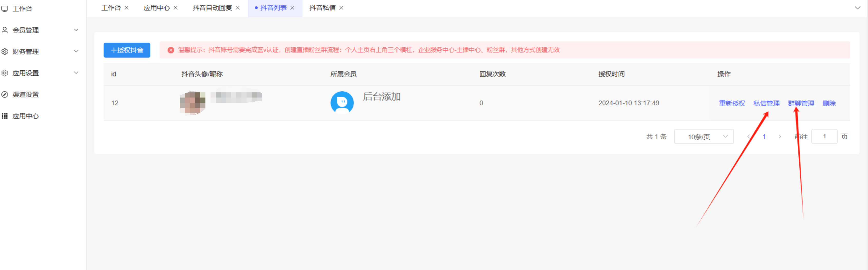Image resolution: width=868 pixels, height=270 pixels.
Task: Click the 授权时间 2024-01-10 13:17:49 cell
Action: 628,103
